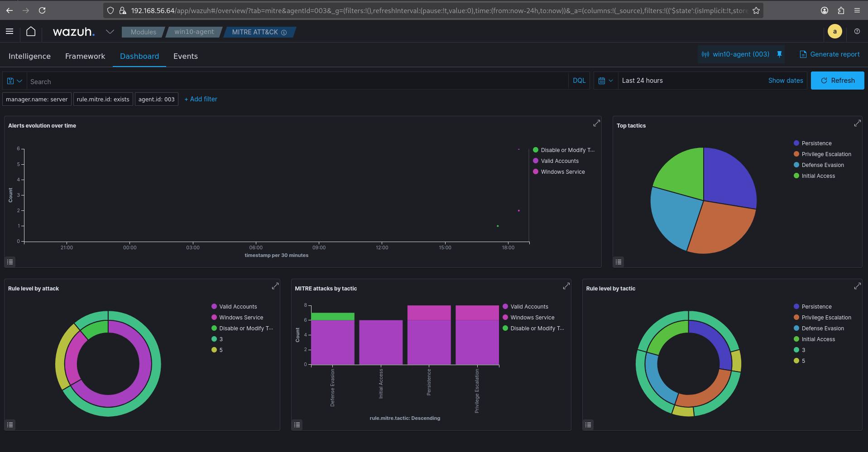Screen dimensions: 868x452
Task: Click the MITRE ATT&CK info icon
Action: coord(284,33)
